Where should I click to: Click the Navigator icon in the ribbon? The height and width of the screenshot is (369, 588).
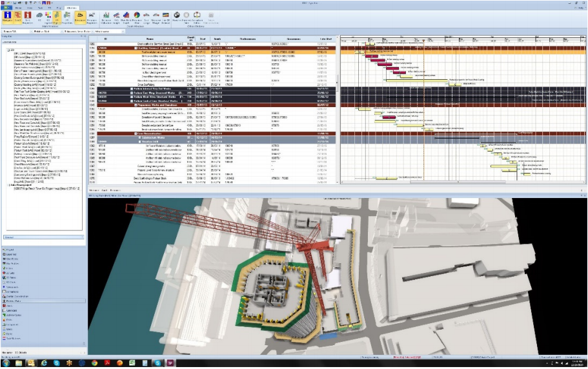pos(7,15)
